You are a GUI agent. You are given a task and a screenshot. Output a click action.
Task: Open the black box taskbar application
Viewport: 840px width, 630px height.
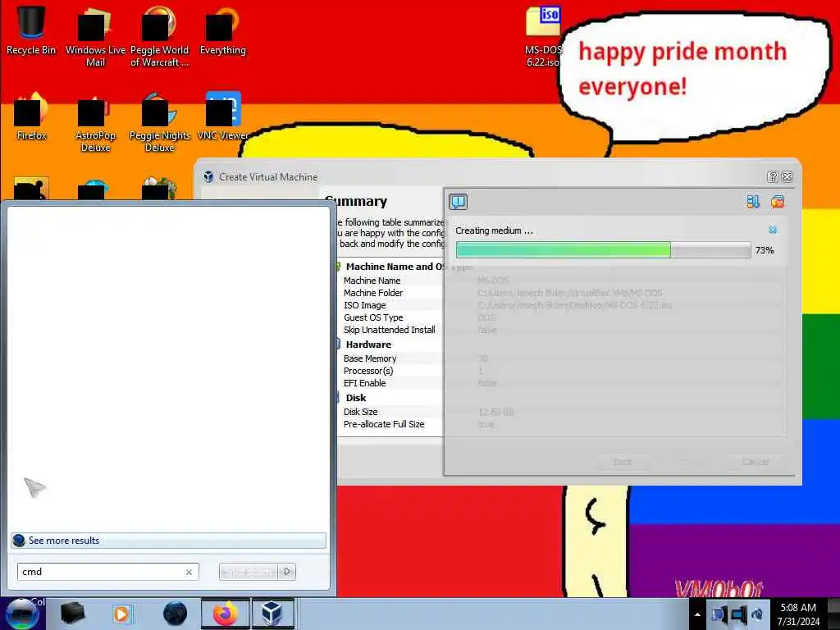tap(72, 614)
